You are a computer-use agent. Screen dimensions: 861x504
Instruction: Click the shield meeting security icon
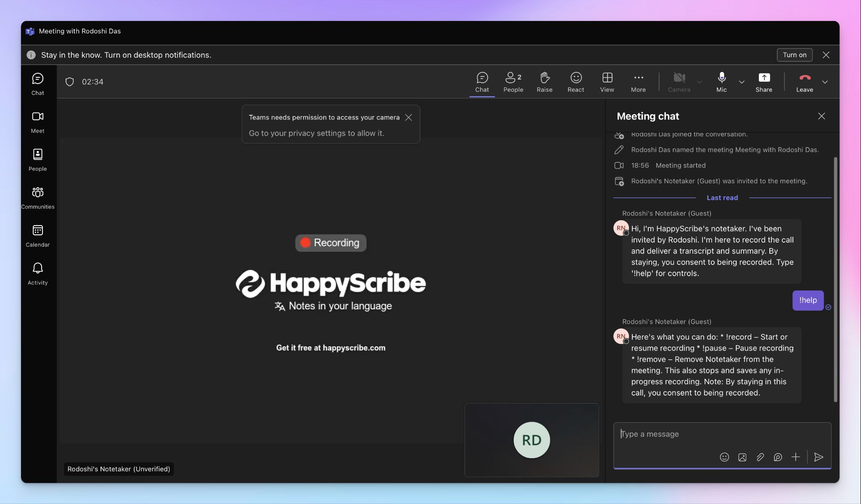click(70, 82)
